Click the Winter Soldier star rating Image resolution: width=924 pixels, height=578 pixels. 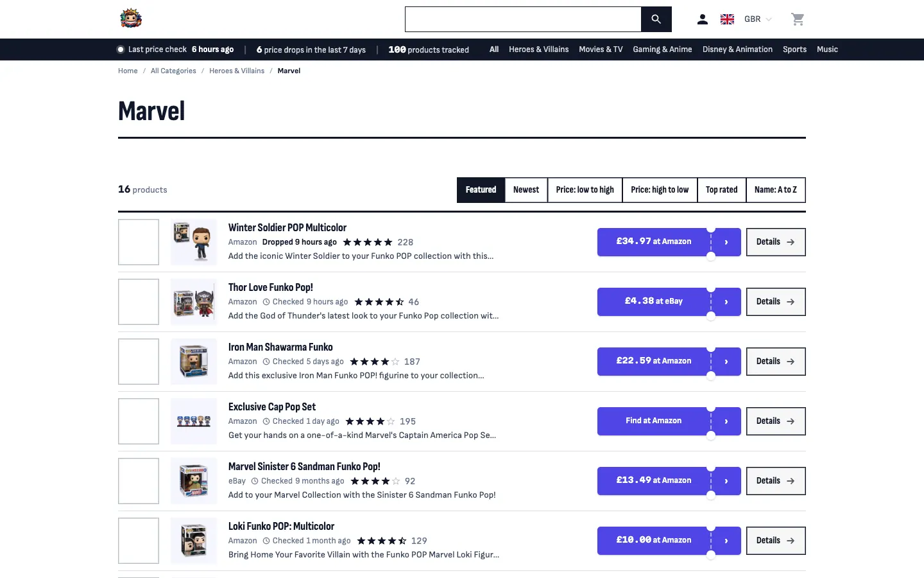[x=368, y=242]
